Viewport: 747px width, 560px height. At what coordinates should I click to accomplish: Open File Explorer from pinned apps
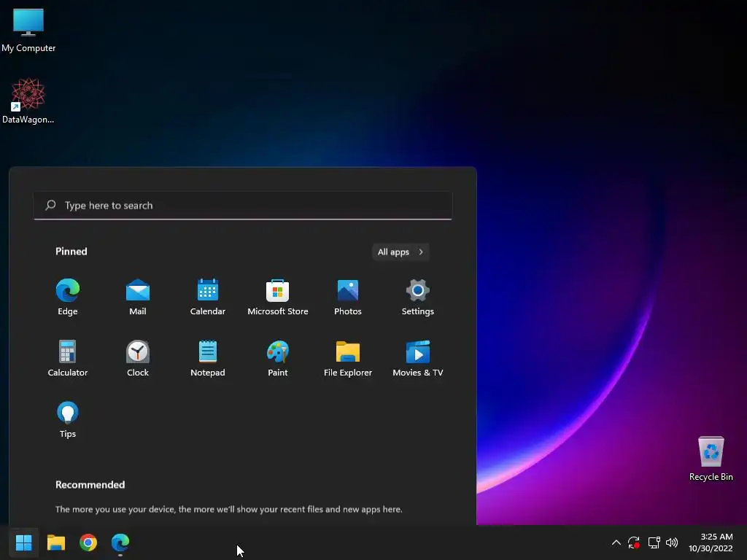pyautogui.click(x=348, y=359)
